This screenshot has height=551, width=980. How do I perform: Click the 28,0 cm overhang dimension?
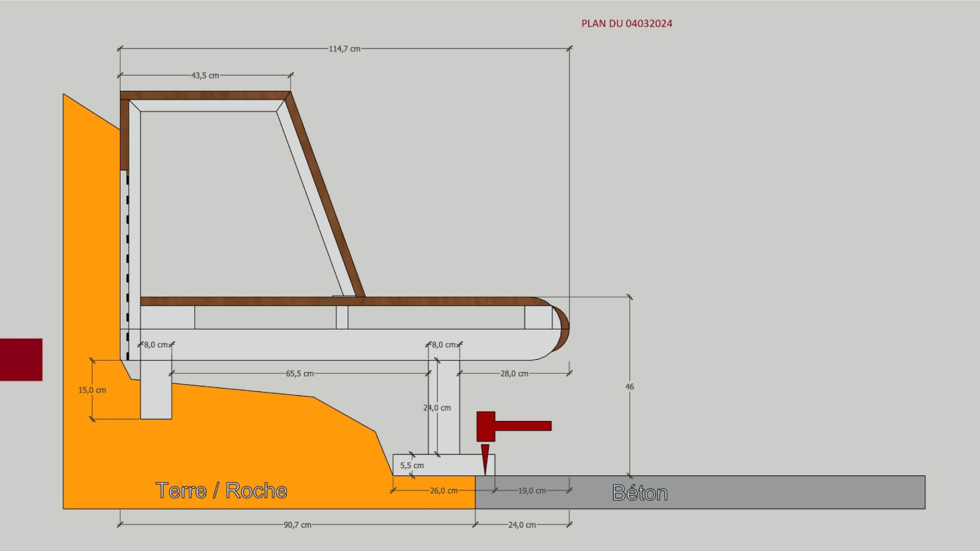click(x=514, y=373)
